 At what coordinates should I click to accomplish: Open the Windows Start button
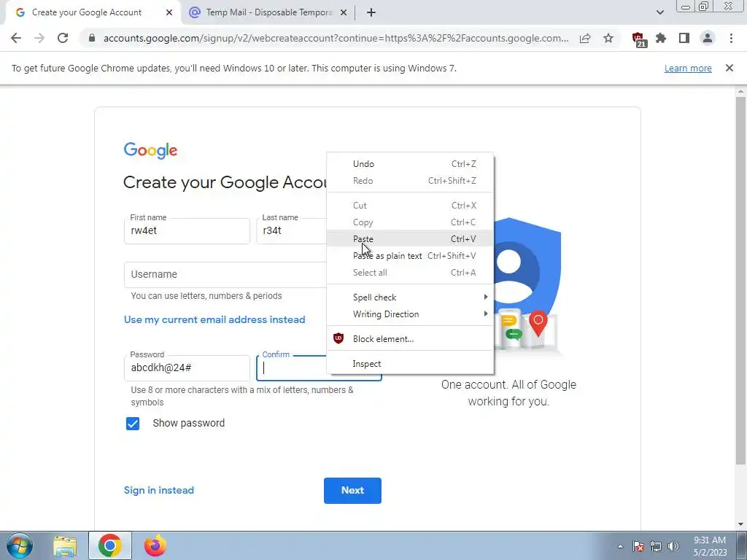[19, 545]
